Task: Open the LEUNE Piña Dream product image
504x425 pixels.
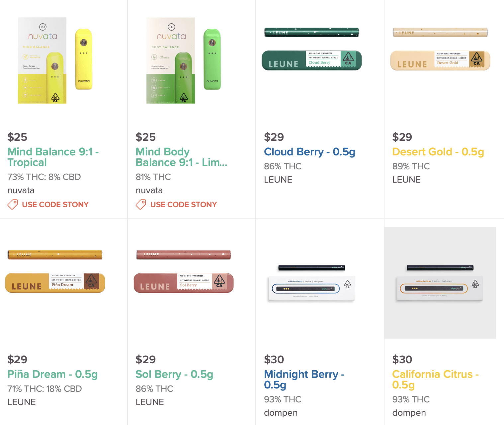Action: click(55, 271)
